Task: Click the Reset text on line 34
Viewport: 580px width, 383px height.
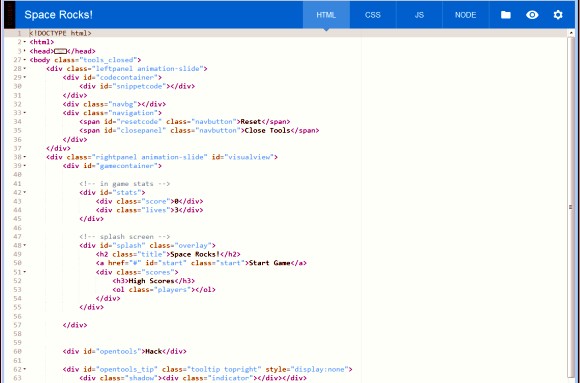Action: [x=251, y=122]
